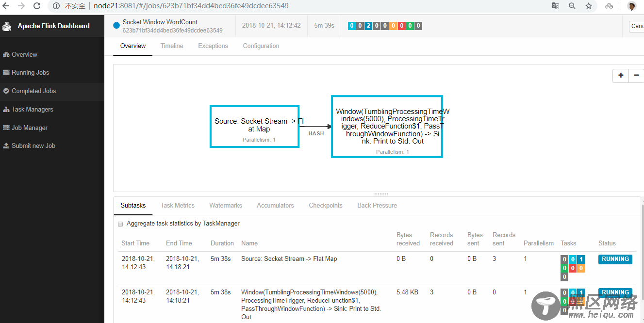Image resolution: width=644 pixels, height=323 pixels.
Task: Click the job name Socket Window WordCount
Action: [160, 22]
